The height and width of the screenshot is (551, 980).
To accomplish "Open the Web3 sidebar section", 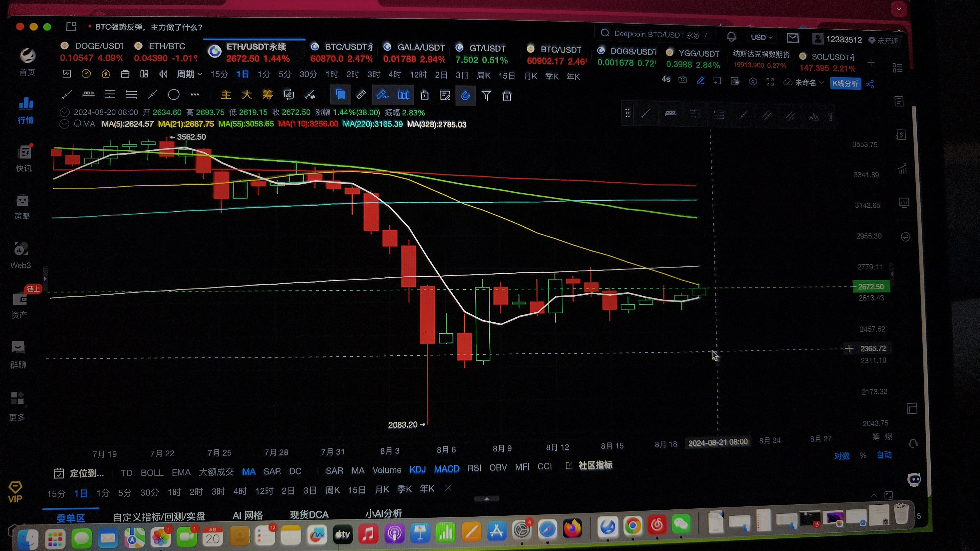I will tap(21, 255).
